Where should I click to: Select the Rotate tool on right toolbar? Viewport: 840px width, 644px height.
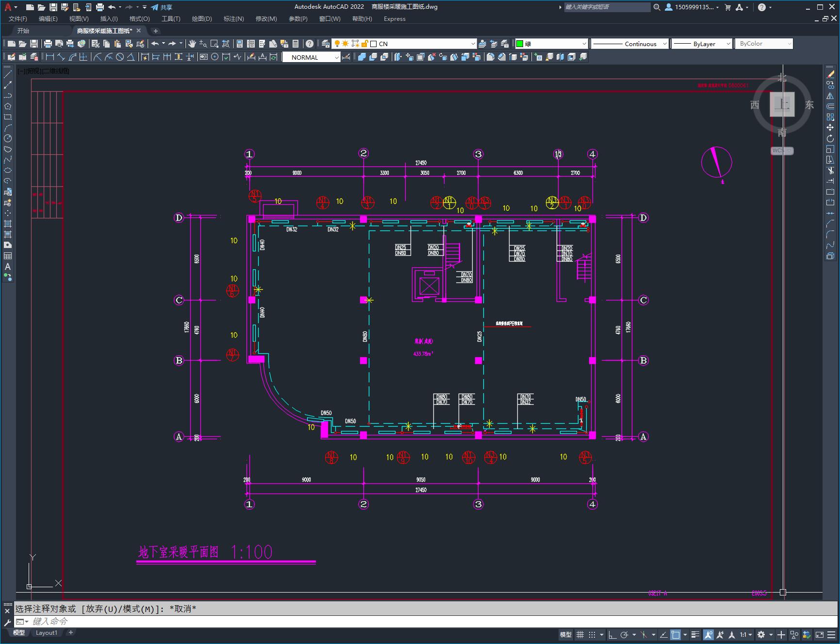click(x=830, y=139)
